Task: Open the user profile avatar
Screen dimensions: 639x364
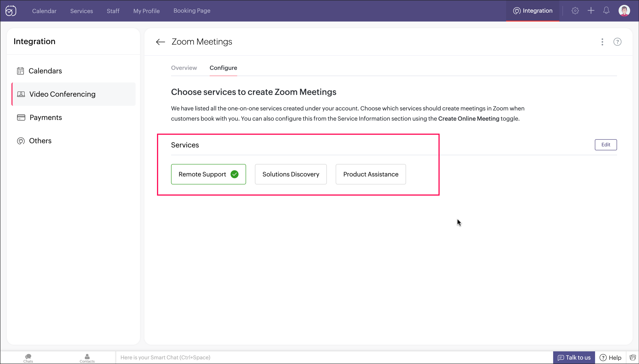Action: click(624, 11)
